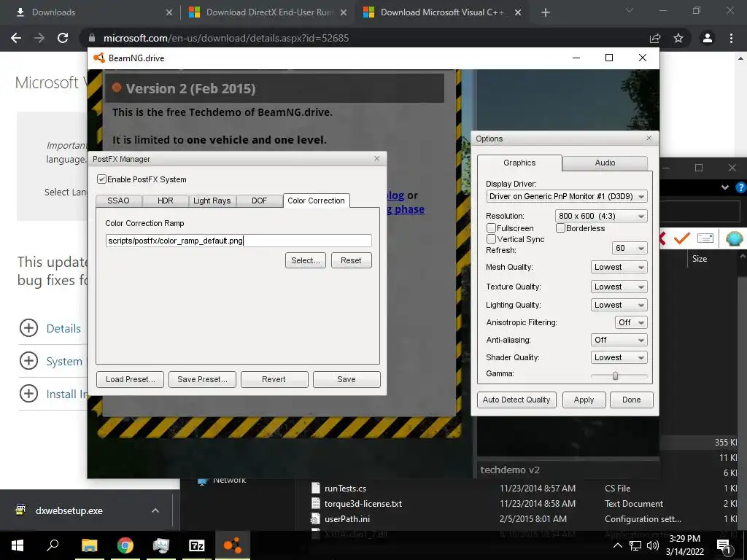Open Anti-aliasing dropdown
Image resolution: width=747 pixels, height=560 pixels.
tap(619, 340)
